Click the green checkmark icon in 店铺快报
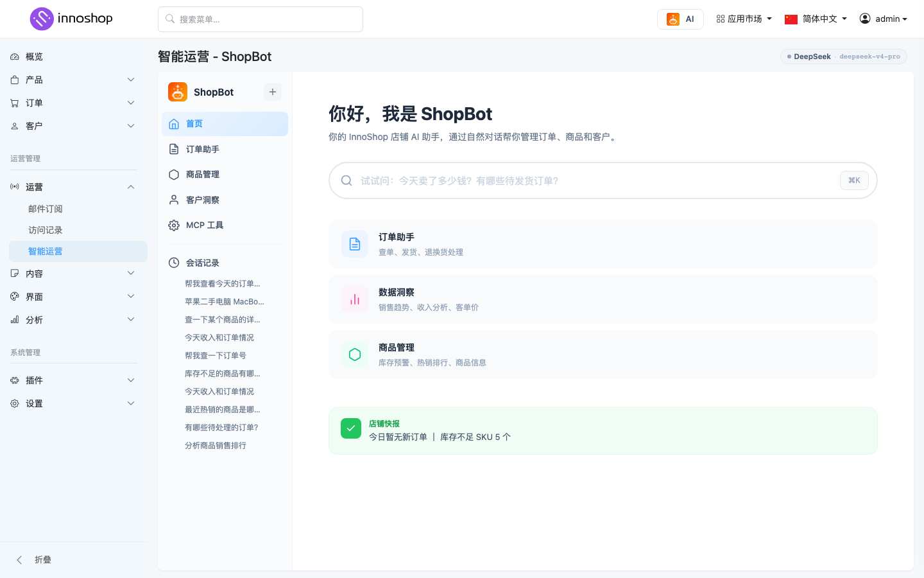 coord(351,428)
